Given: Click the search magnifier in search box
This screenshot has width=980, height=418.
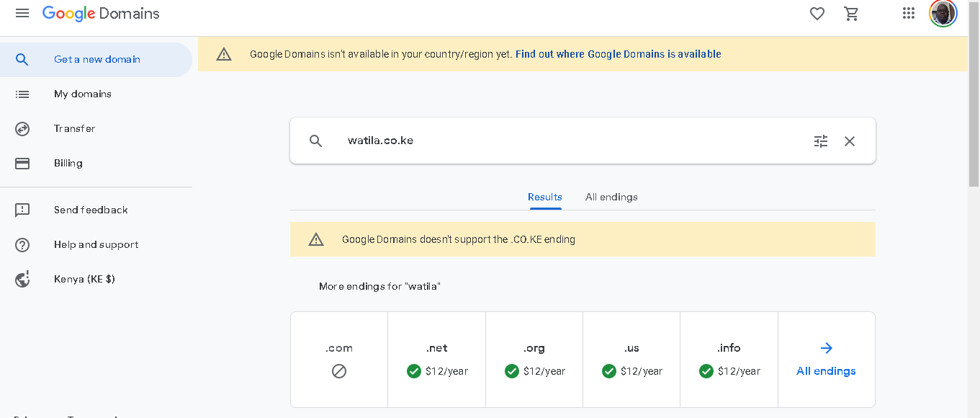Looking at the screenshot, I should (x=315, y=141).
